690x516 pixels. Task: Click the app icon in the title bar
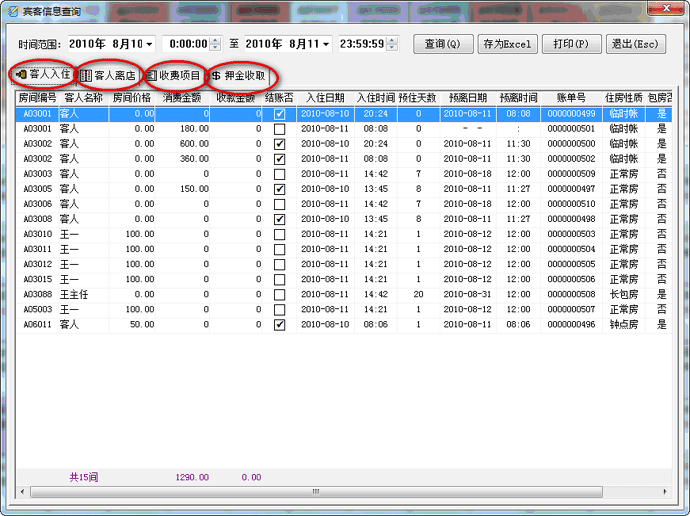click(x=12, y=12)
